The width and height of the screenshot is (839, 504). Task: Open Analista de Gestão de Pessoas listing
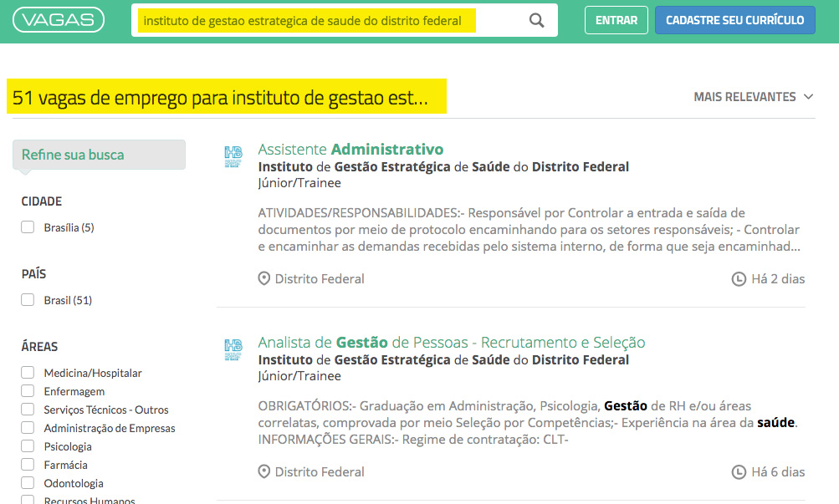click(451, 343)
